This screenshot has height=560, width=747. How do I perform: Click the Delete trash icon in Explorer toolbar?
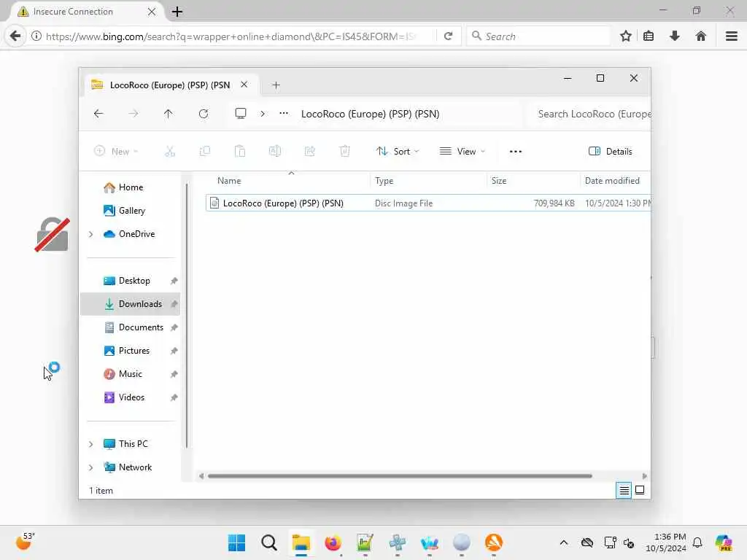345,152
